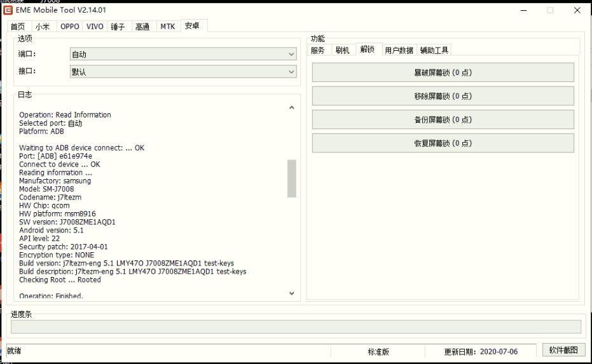This screenshot has width=592, height=364.
Task: Select the 高通 tab
Action: (x=142, y=27)
